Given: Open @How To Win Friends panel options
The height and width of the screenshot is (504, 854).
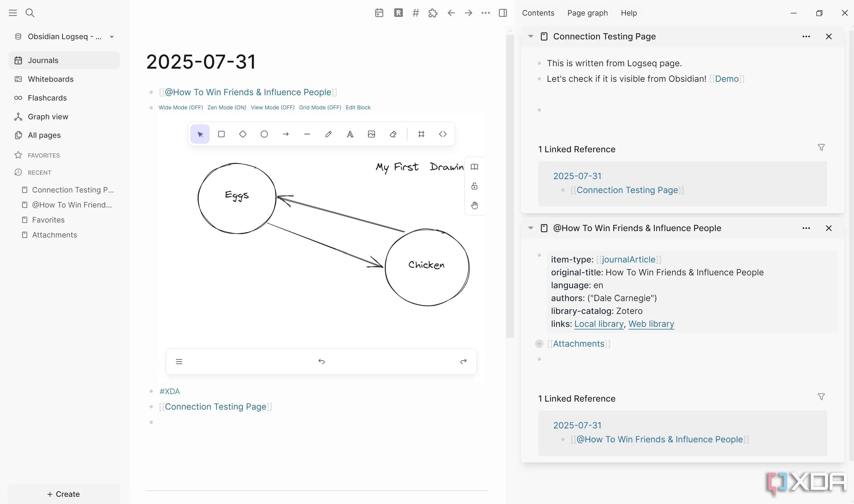Looking at the screenshot, I should (806, 228).
